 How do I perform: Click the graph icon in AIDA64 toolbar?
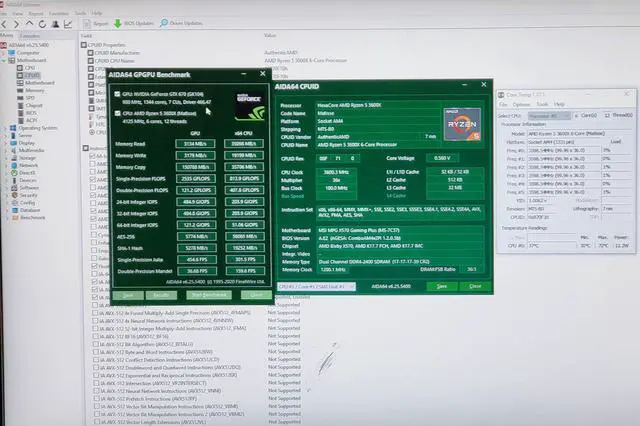(x=68, y=24)
